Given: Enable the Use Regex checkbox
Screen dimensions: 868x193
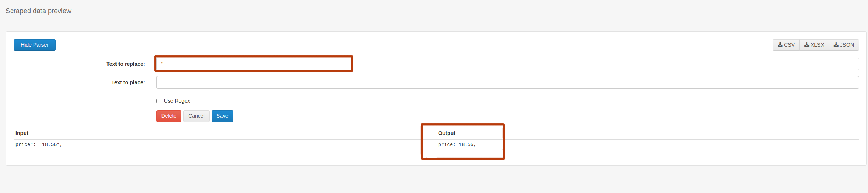Looking at the screenshot, I should [x=159, y=101].
